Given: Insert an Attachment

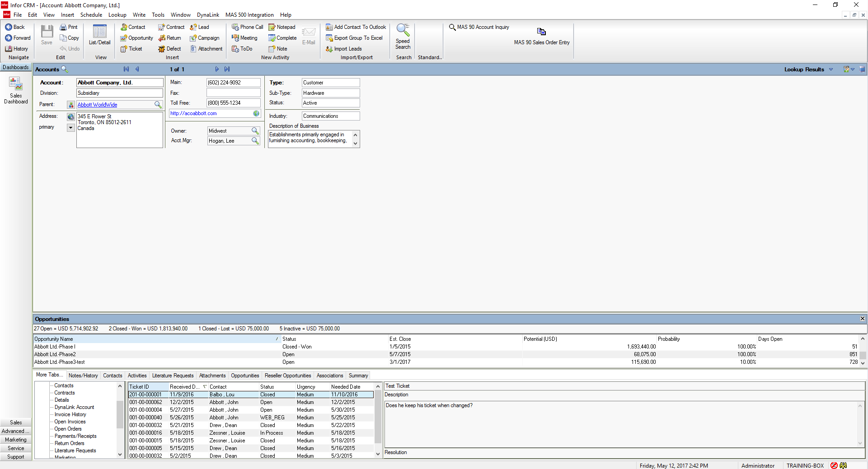Looking at the screenshot, I should 206,49.
